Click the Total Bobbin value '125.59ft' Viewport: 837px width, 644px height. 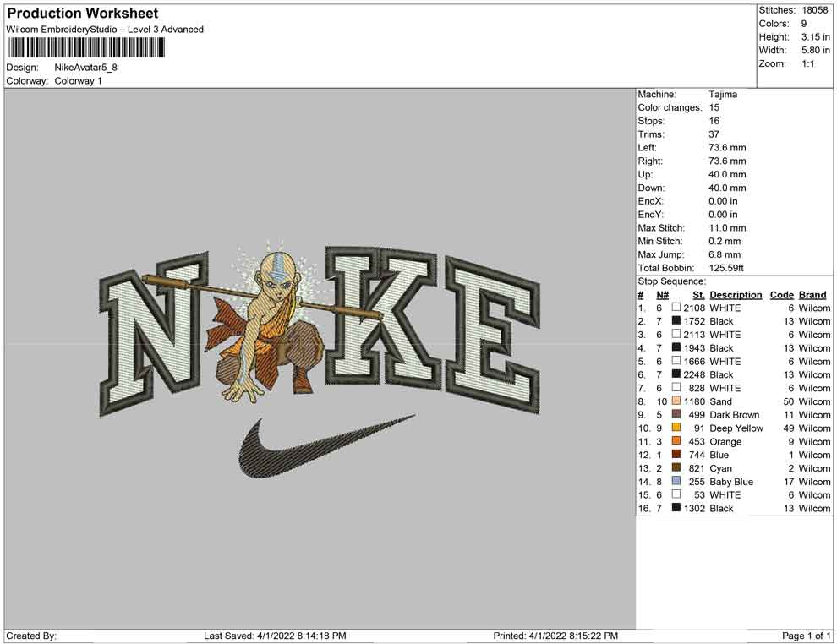[x=726, y=268]
